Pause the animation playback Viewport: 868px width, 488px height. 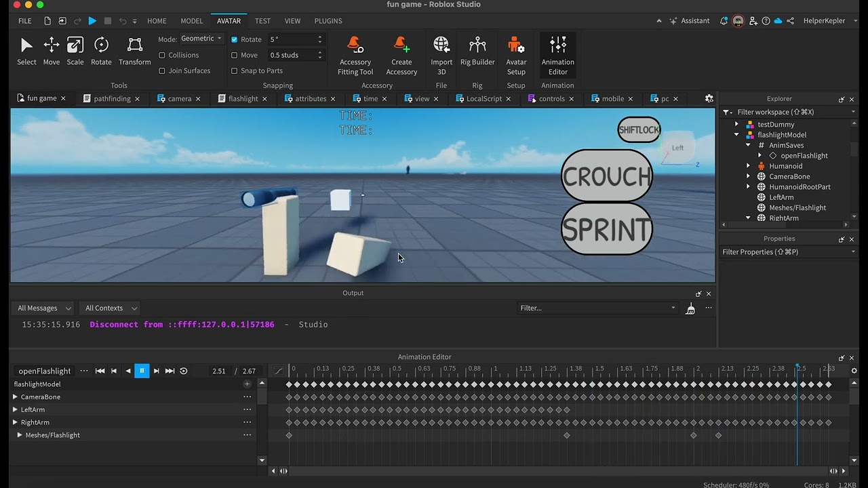coord(142,371)
